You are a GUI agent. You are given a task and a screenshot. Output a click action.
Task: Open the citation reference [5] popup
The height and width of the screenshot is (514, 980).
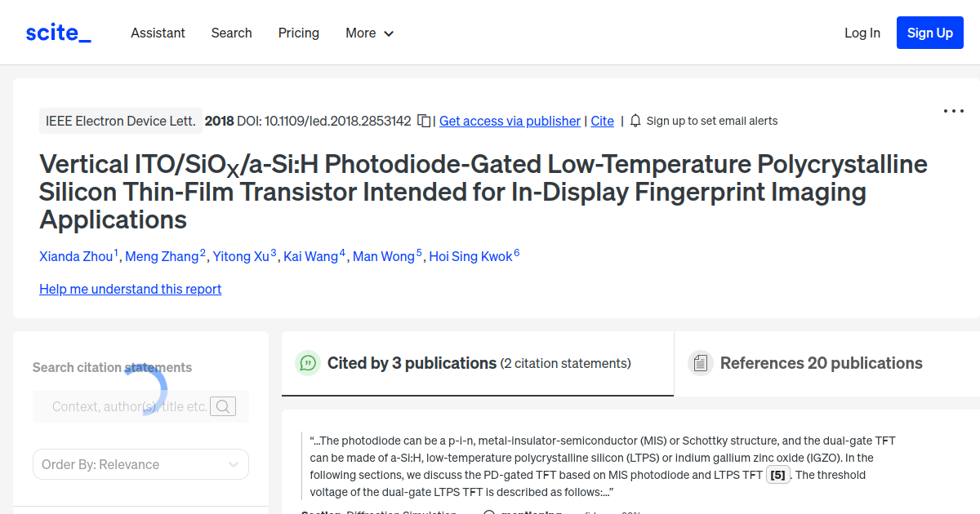pos(777,474)
